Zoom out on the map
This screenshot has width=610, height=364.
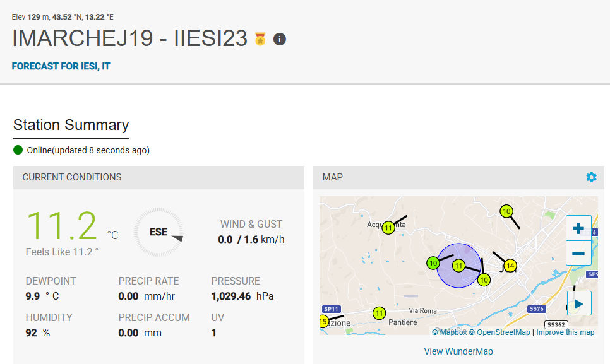click(578, 254)
